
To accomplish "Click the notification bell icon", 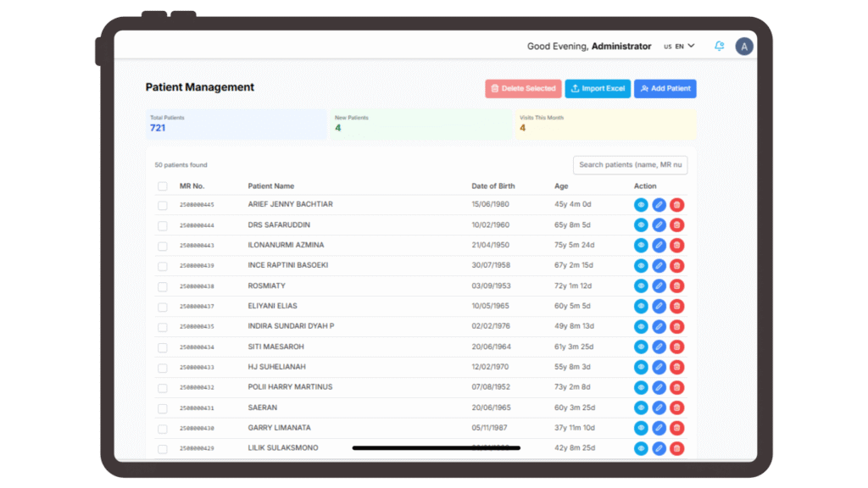I will (719, 47).
